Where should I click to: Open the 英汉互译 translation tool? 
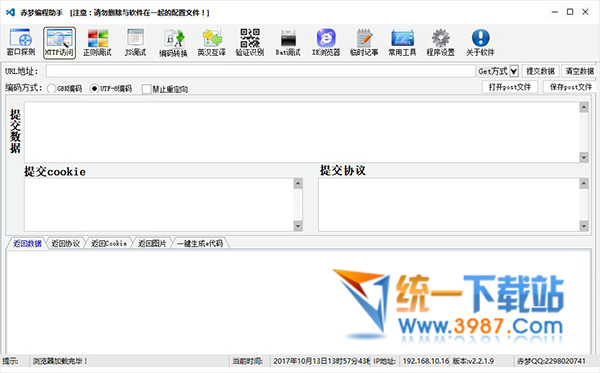(x=212, y=42)
